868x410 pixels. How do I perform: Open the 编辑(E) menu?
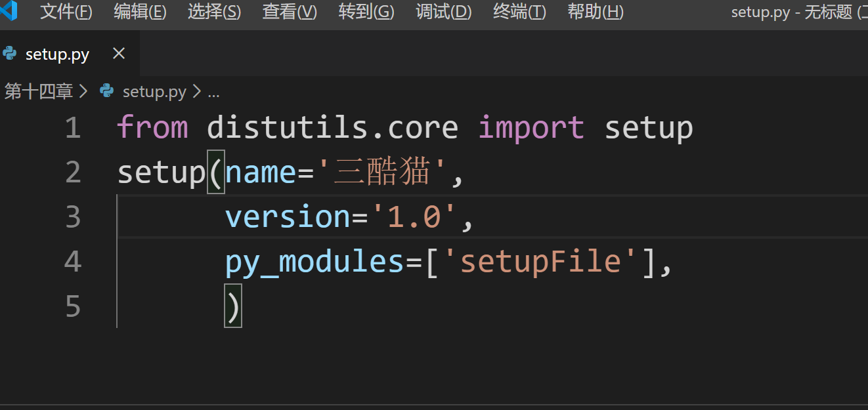click(140, 12)
